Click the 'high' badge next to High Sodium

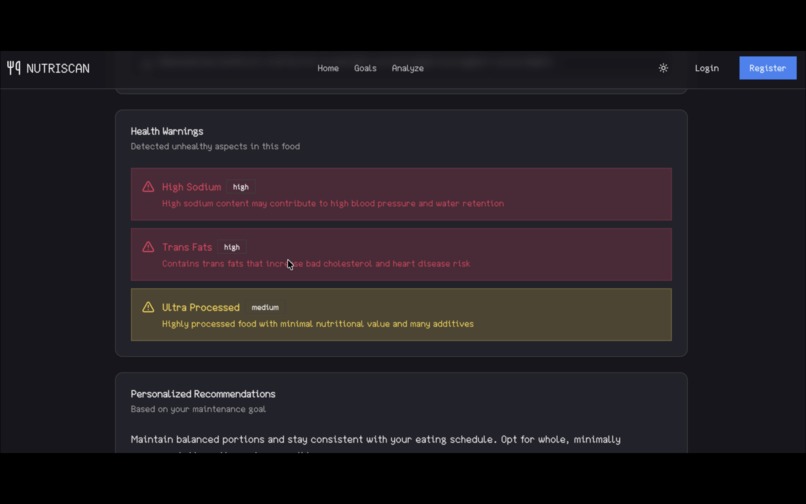tap(241, 187)
